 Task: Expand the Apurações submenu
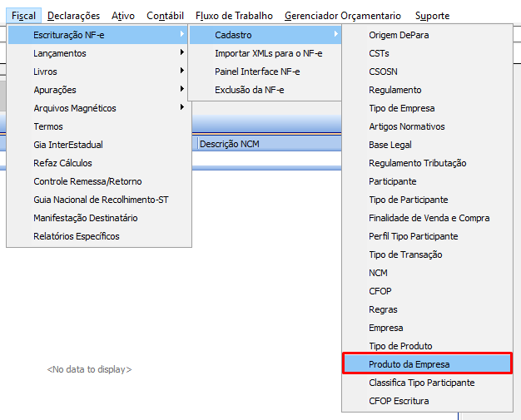tap(55, 90)
